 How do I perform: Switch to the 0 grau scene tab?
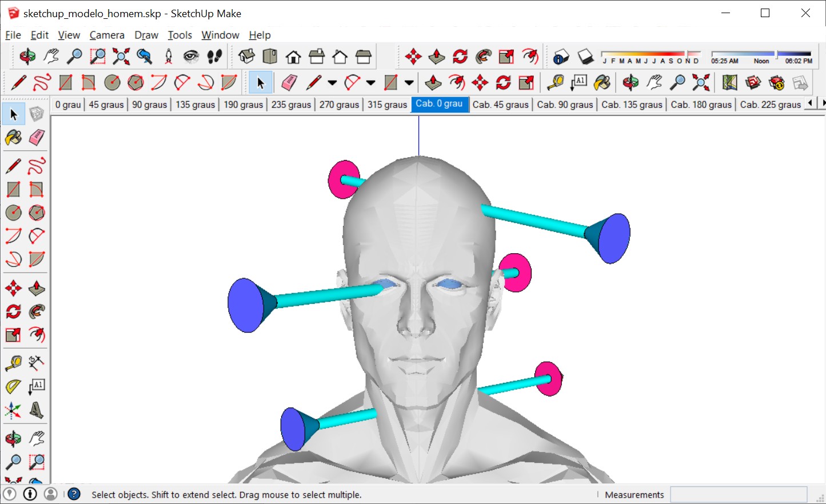pos(68,105)
